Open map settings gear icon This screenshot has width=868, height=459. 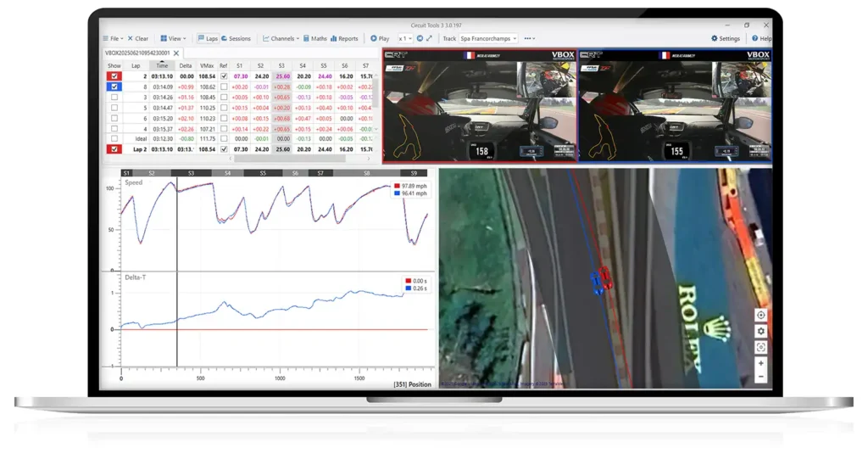(x=760, y=331)
